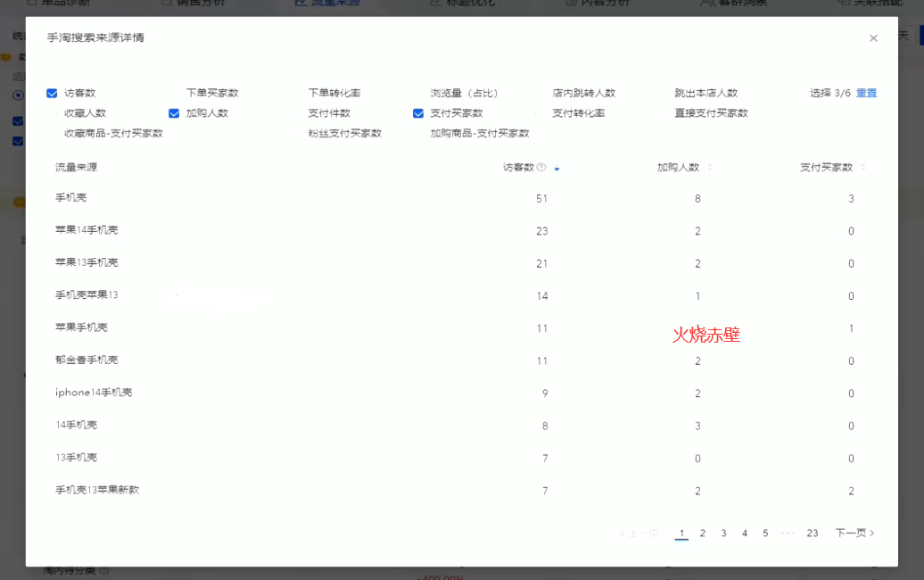Enable the 加购商品-支付买家数 metric option
924x580 pixels.
coord(480,133)
